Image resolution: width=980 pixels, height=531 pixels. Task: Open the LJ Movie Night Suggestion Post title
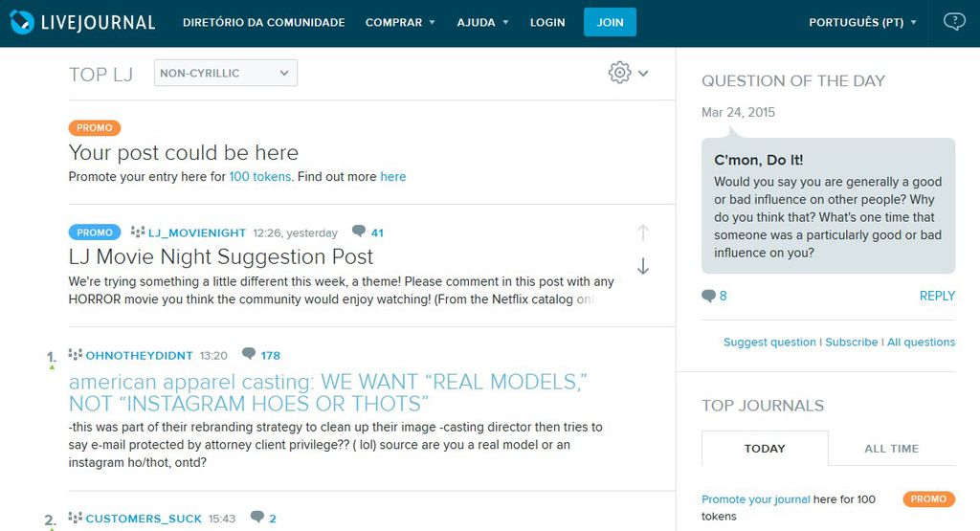pos(221,256)
